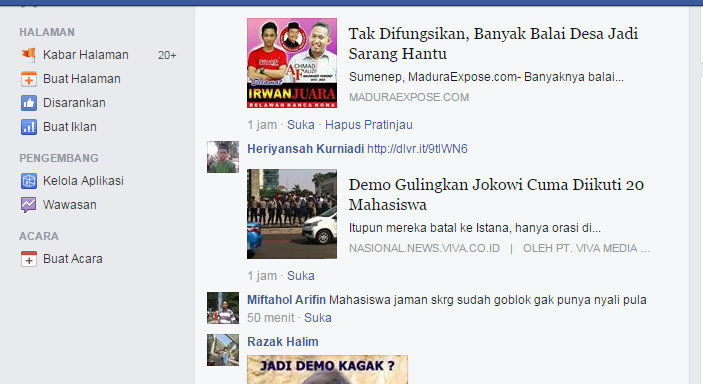703x384 pixels.
Task: Go to Kelola Aplikasi
Action: click(83, 181)
